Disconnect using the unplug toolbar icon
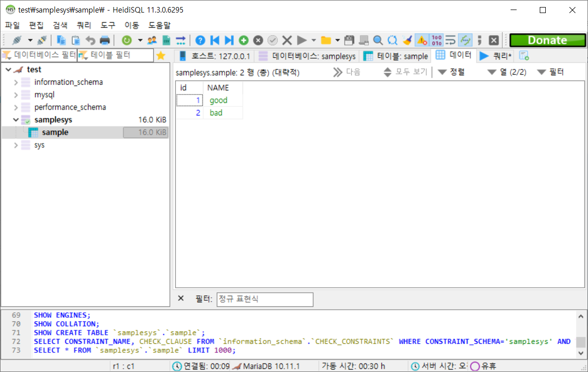The height and width of the screenshot is (372, 588). (42, 40)
